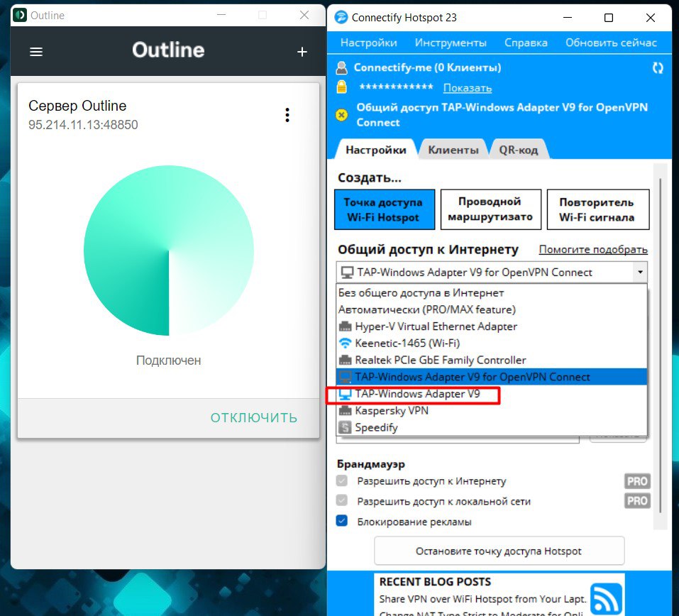Open the Outline hamburger menu
The image size is (679, 616).
tap(36, 52)
